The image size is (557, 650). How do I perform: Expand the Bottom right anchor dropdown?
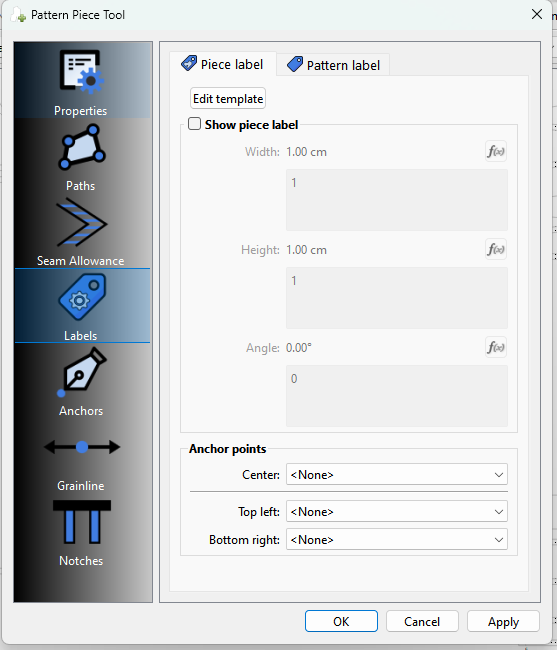point(397,539)
